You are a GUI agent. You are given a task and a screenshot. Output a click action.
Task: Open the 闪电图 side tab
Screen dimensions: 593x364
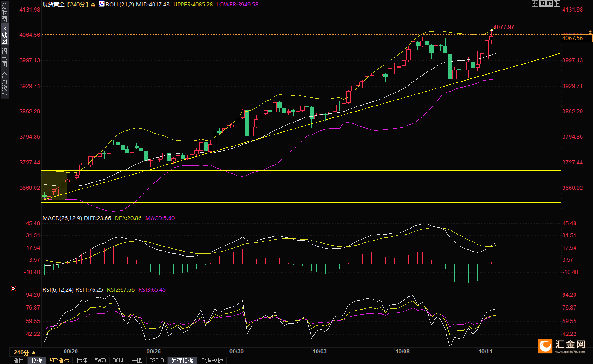4,57
